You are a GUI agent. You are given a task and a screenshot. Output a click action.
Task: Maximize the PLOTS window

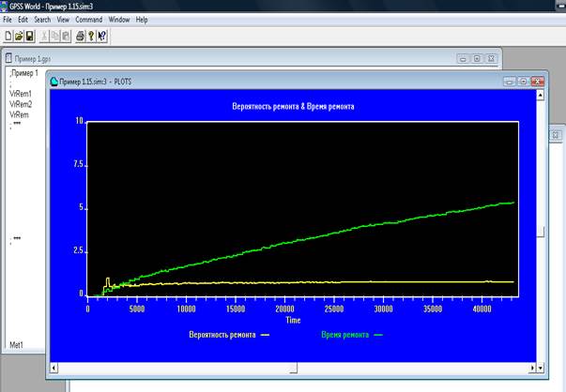click(524, 82)
